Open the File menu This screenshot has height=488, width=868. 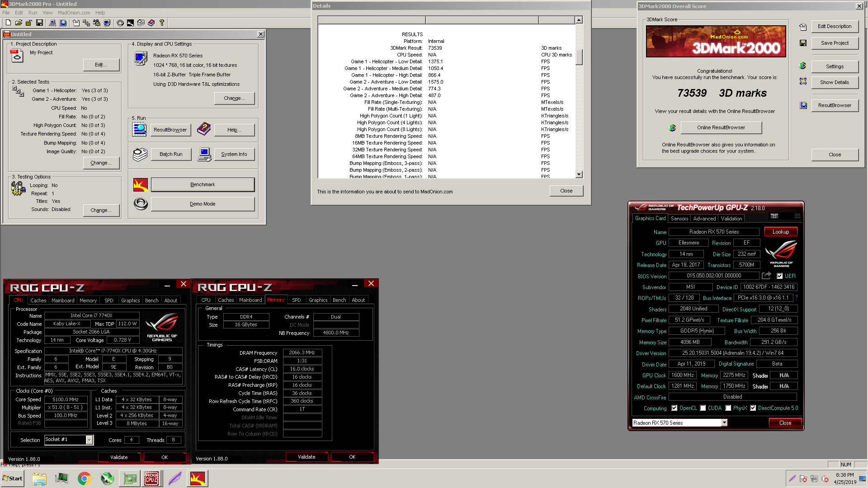pyautogui.click(x=6, y=13)
